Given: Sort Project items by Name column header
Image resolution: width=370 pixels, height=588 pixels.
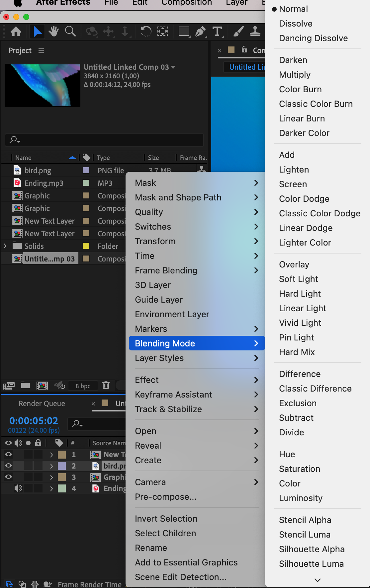Looking at the screenshot, I should pyautogui.click(x=23, y=158).
